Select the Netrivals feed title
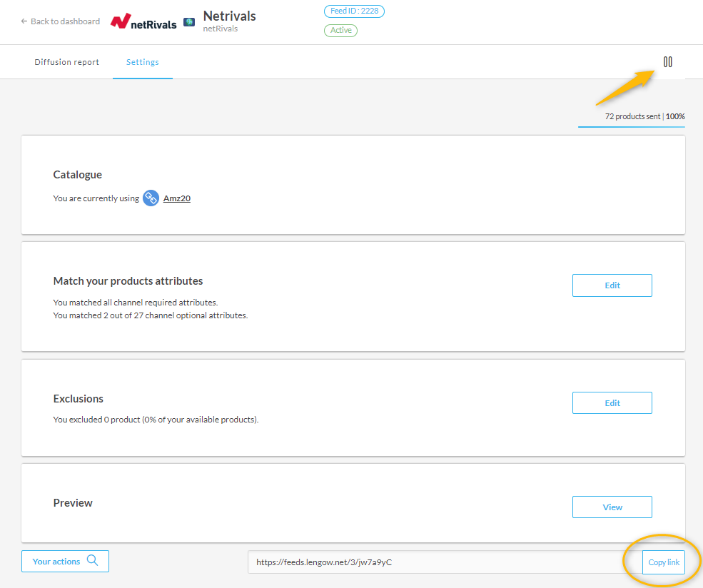Image resolution: width=703 pixels, height=588 pixels. tap(229, 16)
